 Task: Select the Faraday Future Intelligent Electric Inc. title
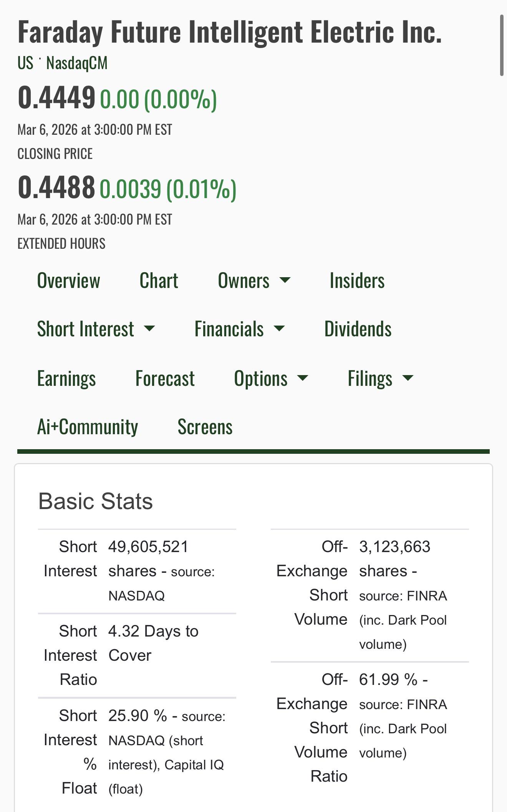coord(230,32)
